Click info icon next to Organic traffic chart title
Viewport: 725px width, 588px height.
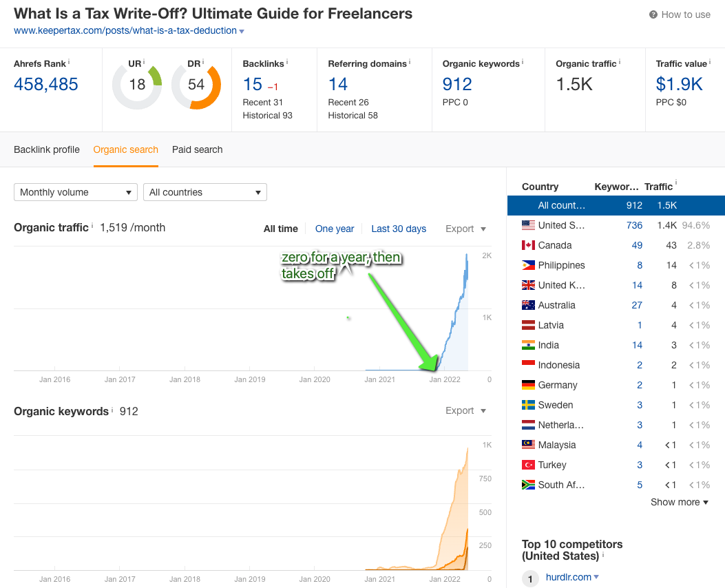(92, 225)
